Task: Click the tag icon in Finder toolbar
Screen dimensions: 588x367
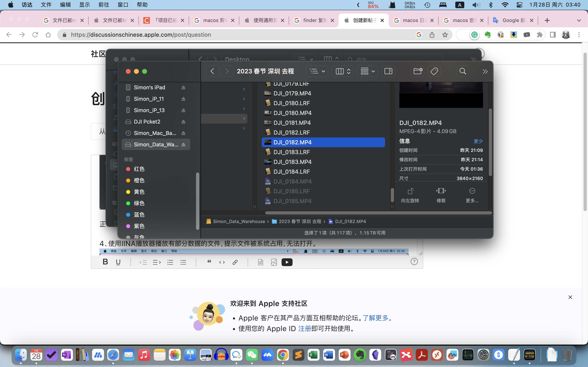Action: coord(434,71)
